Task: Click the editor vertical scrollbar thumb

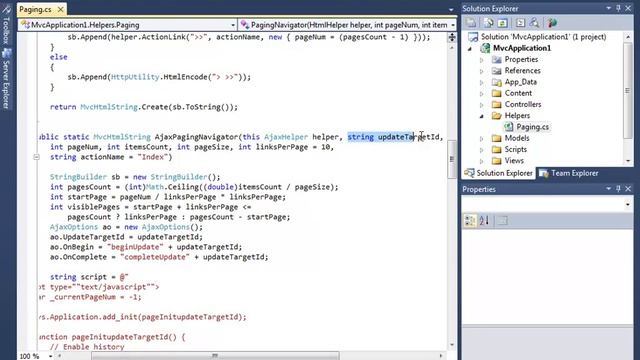Action: 452,159
